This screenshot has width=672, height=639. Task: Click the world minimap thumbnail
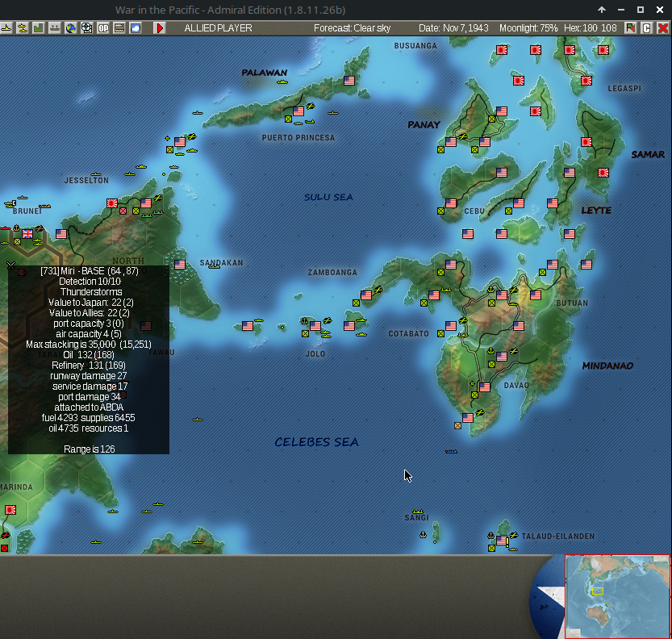pyautogui.click(x=618, y=596)
